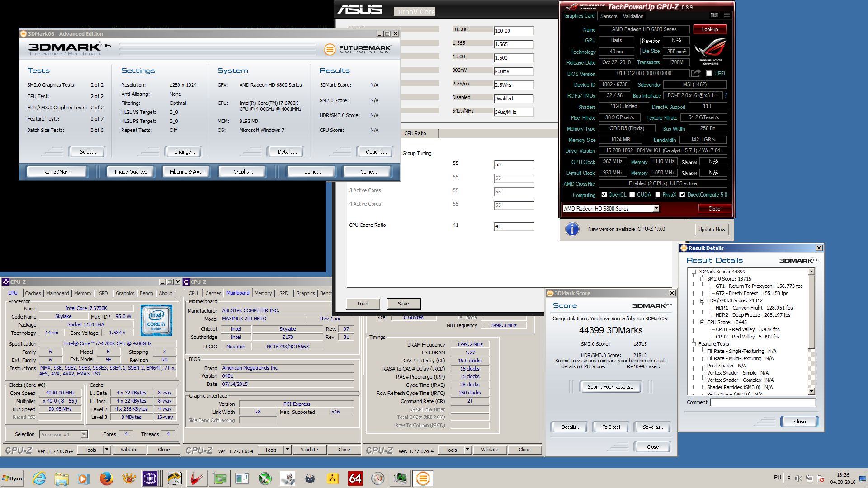
Task: Click the BIOS export share icon in GPU-Z
Action: pyautogui.click(x=696, y=73)
